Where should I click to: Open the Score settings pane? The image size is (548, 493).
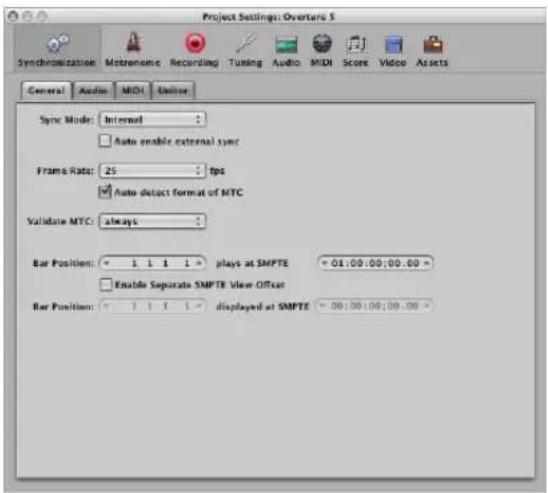click(355, 50)
